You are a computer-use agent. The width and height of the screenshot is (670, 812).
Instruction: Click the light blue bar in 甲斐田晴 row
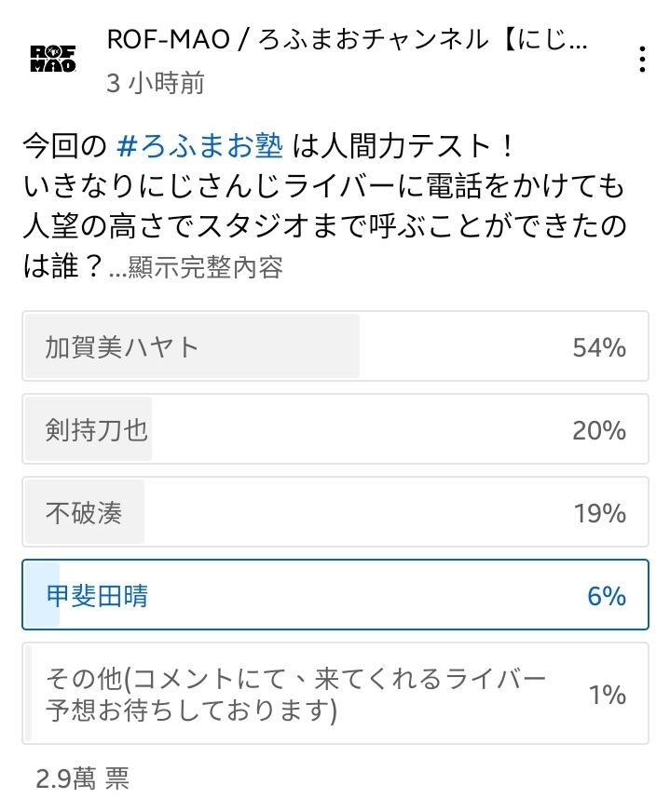click(x=43, y=594)
